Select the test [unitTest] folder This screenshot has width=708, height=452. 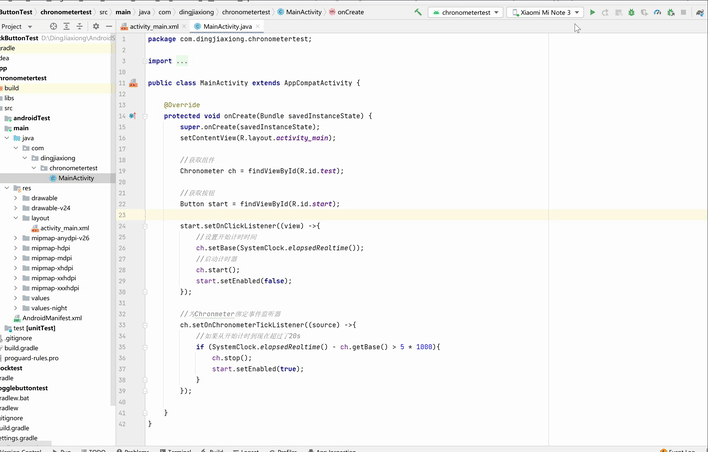coord(34,328)
